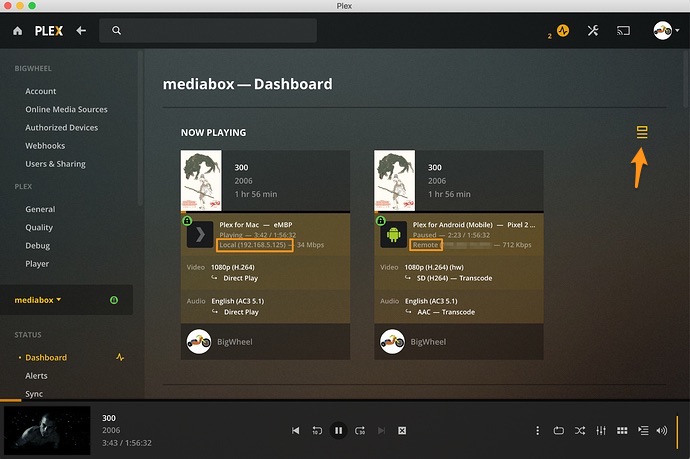Click the secure lock on the Mac session

[x=187, y=220]
